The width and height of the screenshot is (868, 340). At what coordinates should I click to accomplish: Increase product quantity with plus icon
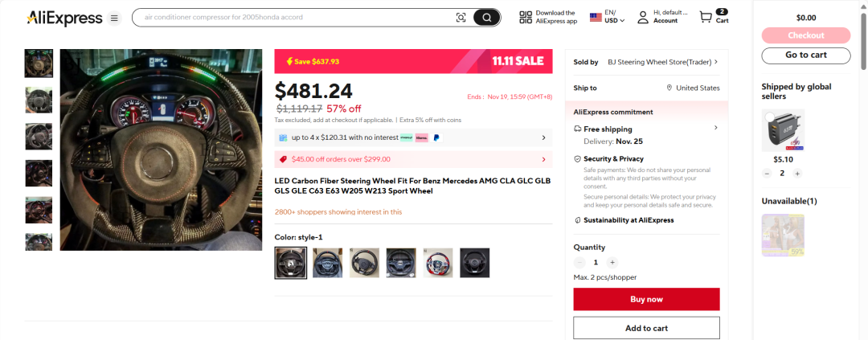point(612,263)
